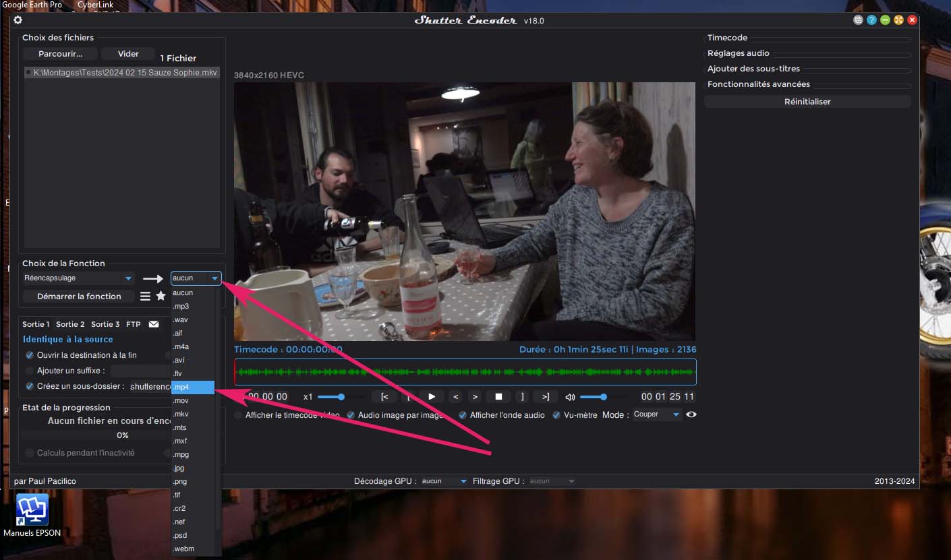
Task: Mute audio via the speaker icon
Action: click(570, 397)
